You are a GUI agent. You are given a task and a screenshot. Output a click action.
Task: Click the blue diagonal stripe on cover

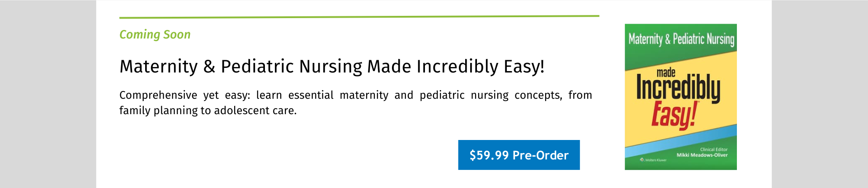click(681, 141)
